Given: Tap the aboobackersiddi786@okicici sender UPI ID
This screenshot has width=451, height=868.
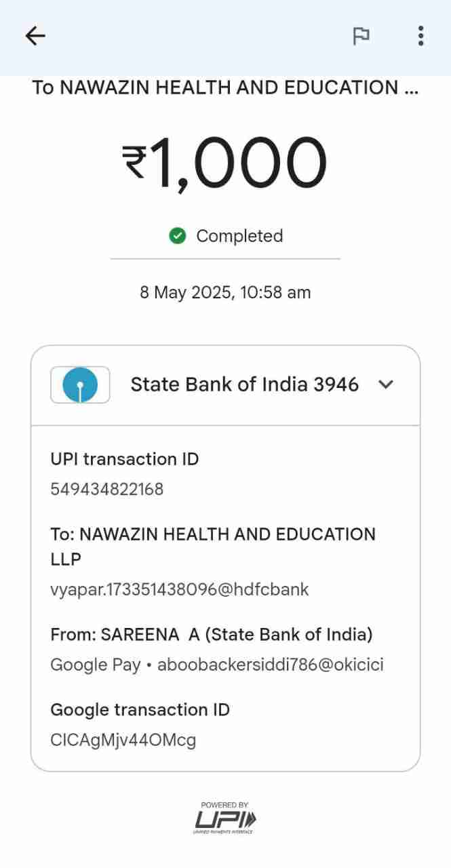Looking at the screenshot, I should pos(270,665).
